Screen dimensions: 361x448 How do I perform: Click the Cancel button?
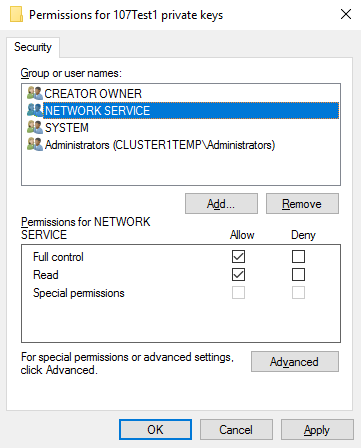point(236,429)
